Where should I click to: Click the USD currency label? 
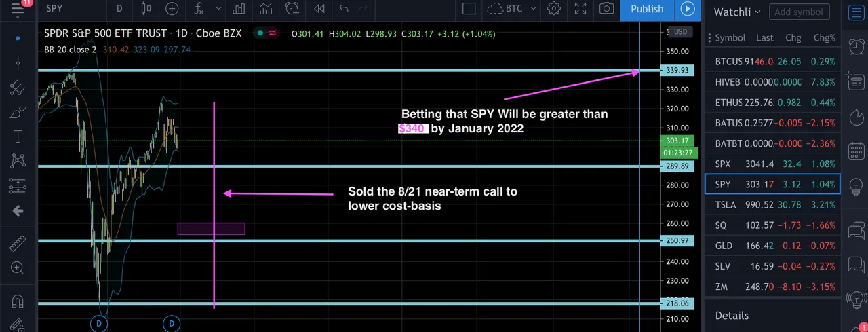click(x=679, y=32)
